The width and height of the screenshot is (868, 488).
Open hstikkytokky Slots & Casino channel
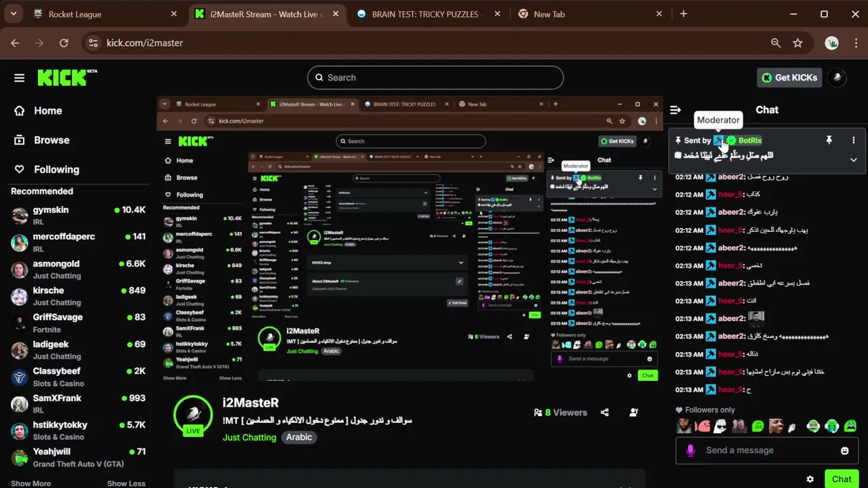79,430
